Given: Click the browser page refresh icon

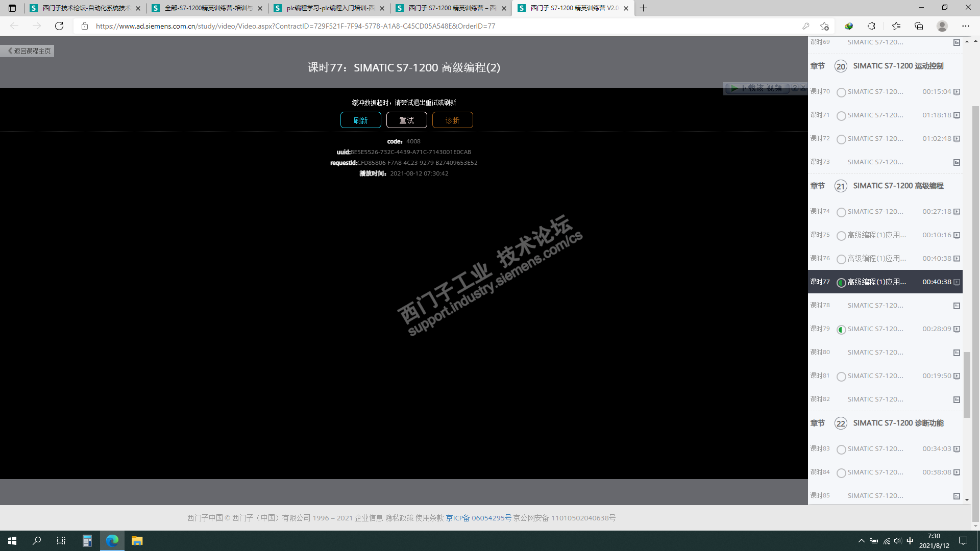Looking at the screenshot, I should 59,26.
